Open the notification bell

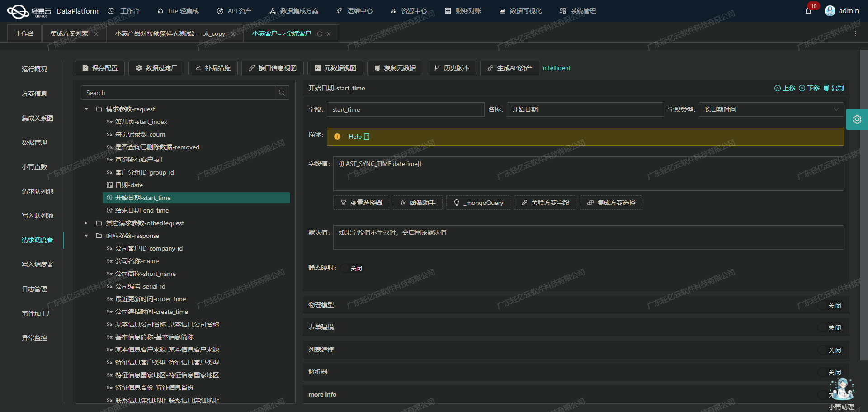(x=808, y=11)
